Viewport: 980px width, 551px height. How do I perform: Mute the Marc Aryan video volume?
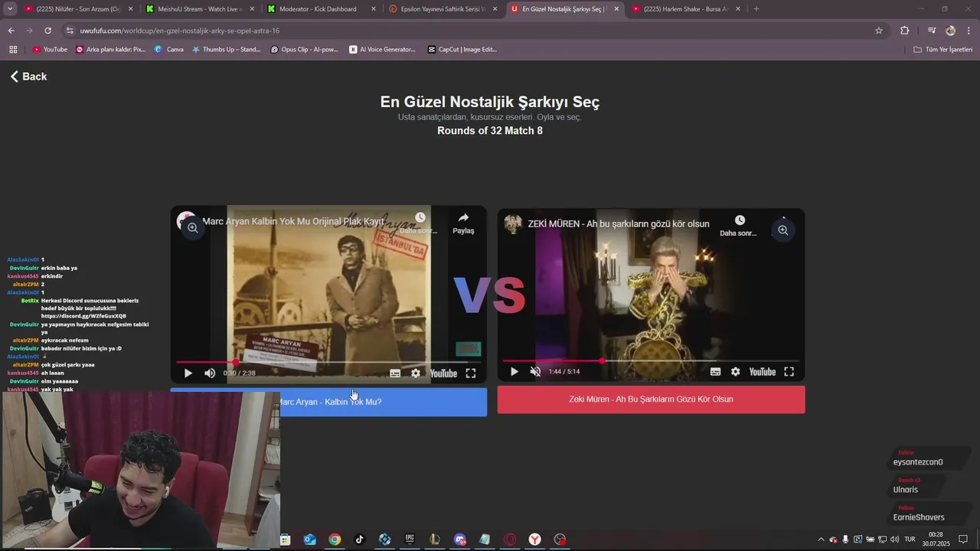pos(210,373)
